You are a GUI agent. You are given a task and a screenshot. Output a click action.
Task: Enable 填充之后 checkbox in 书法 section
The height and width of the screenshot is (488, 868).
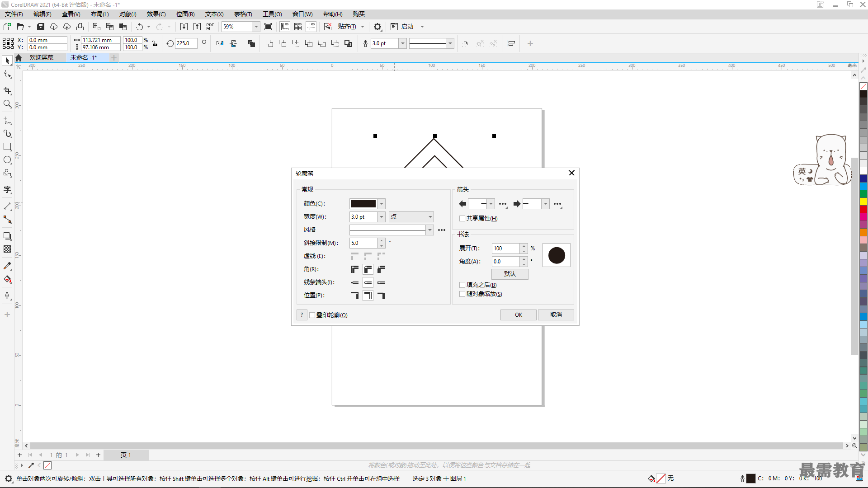(x=462, y=284)
